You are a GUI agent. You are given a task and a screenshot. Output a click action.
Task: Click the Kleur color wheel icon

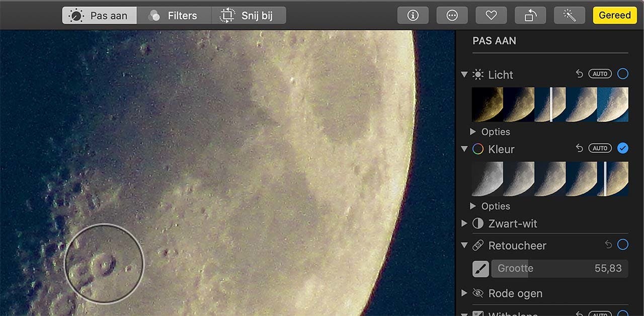[478, 149]
